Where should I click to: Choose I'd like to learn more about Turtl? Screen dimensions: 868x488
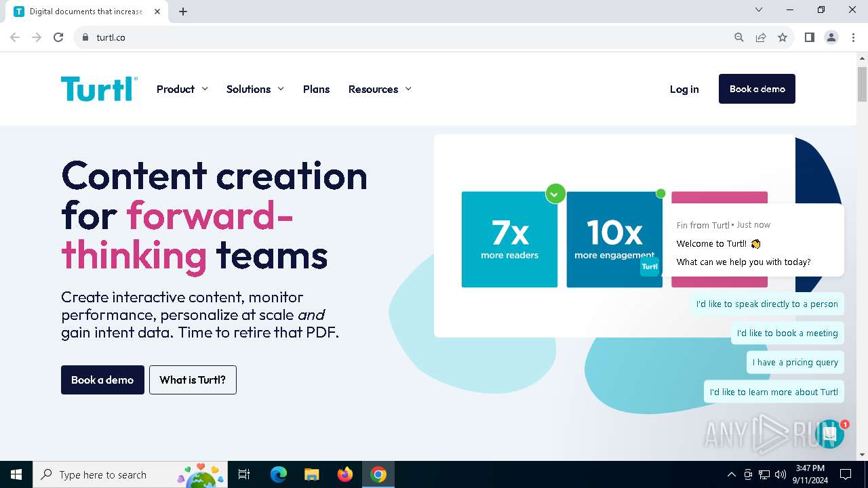[x=774, y=392]
